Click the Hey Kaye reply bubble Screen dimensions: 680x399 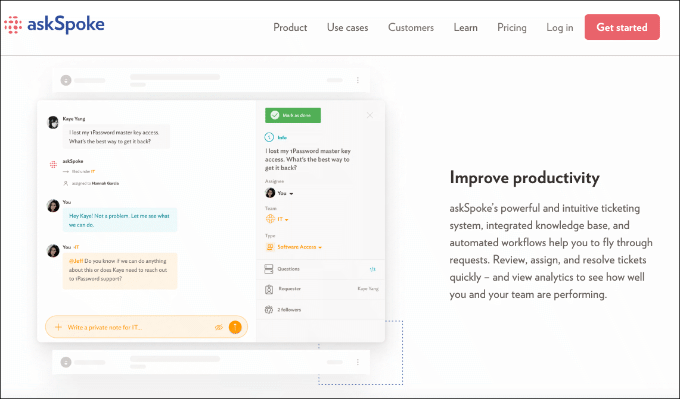120,220
